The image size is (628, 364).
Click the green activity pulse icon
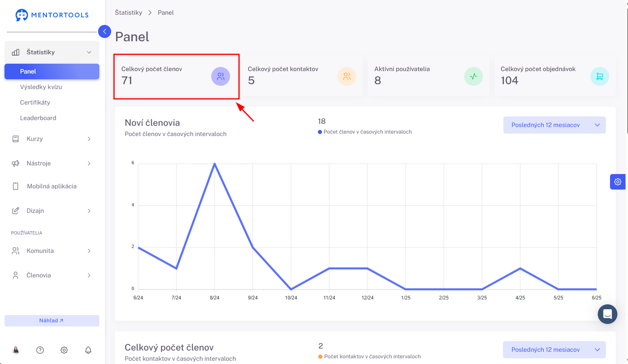coord(474,76)
